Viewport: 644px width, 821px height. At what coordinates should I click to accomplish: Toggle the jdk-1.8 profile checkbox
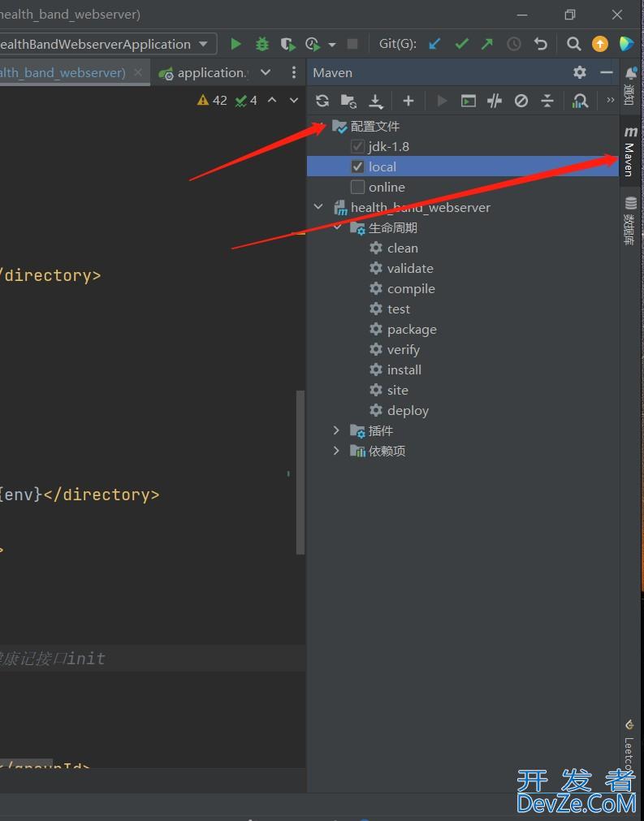(x=357, y=146)
